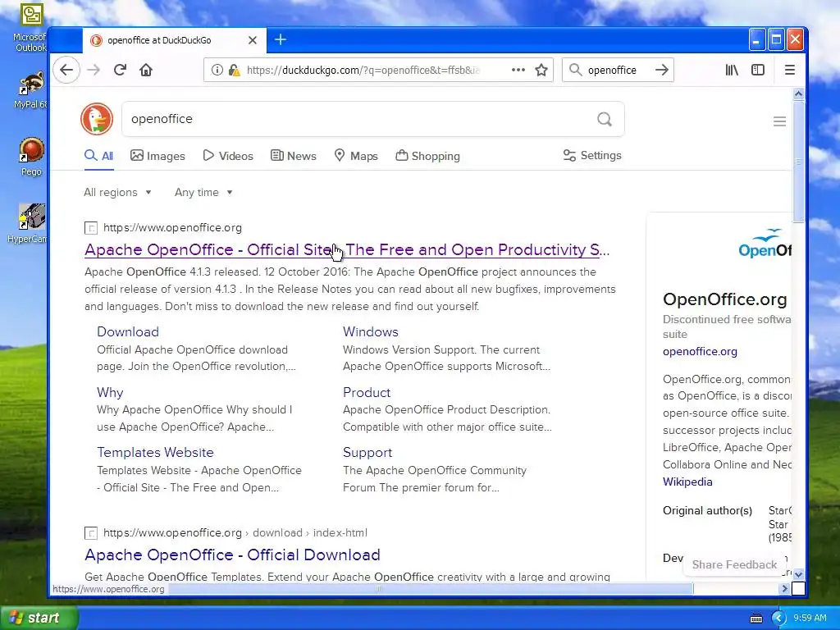This screenshot has height=630, width=840.
Task: Click the https://www.openoffice.org result URL text
Action: (172, 228)
